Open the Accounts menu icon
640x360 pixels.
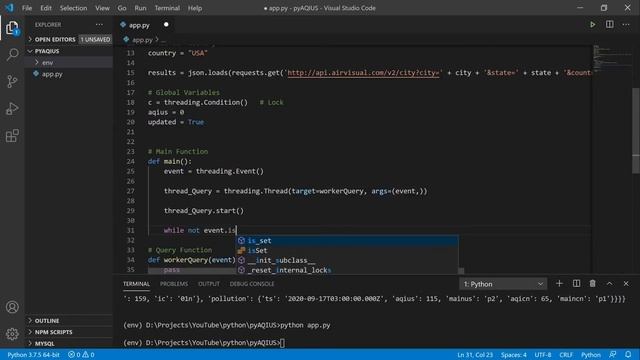click(x=12, y=307)
